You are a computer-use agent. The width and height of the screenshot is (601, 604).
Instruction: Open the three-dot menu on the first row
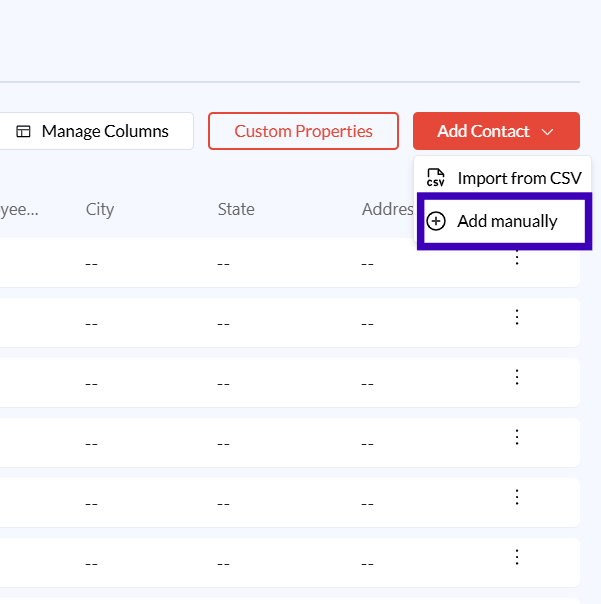tap(517, 258)
